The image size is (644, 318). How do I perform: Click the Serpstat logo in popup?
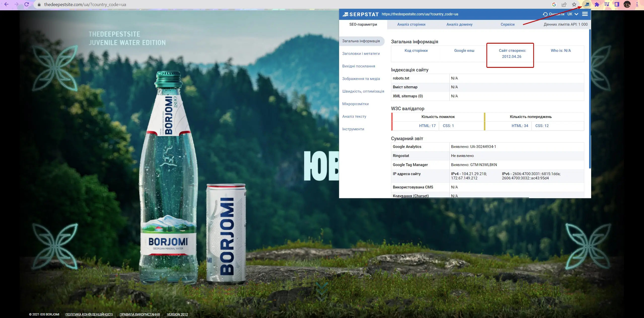coord(361,14)
